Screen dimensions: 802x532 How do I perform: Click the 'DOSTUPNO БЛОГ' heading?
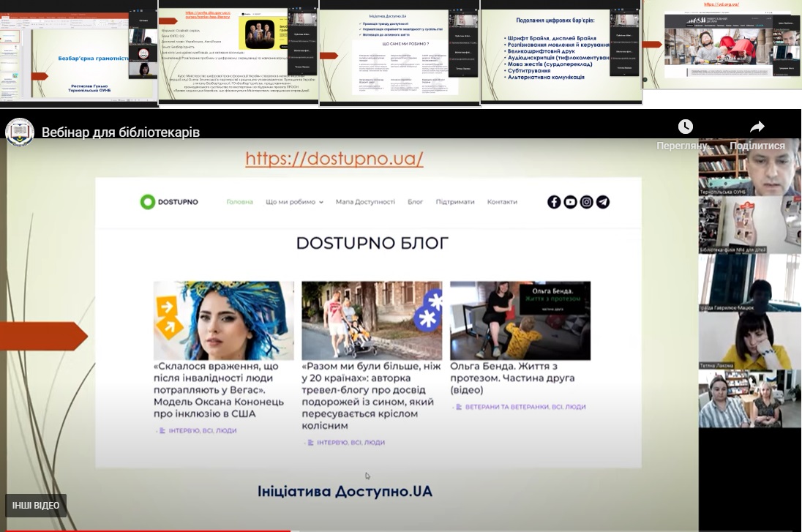click(x=372, y=243)
